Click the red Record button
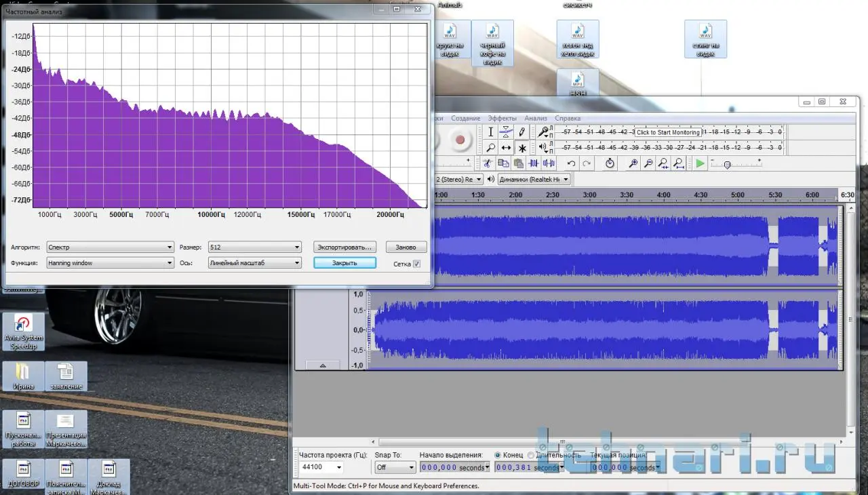The width and height of the screenshot is (868, 495). (460, 140)
